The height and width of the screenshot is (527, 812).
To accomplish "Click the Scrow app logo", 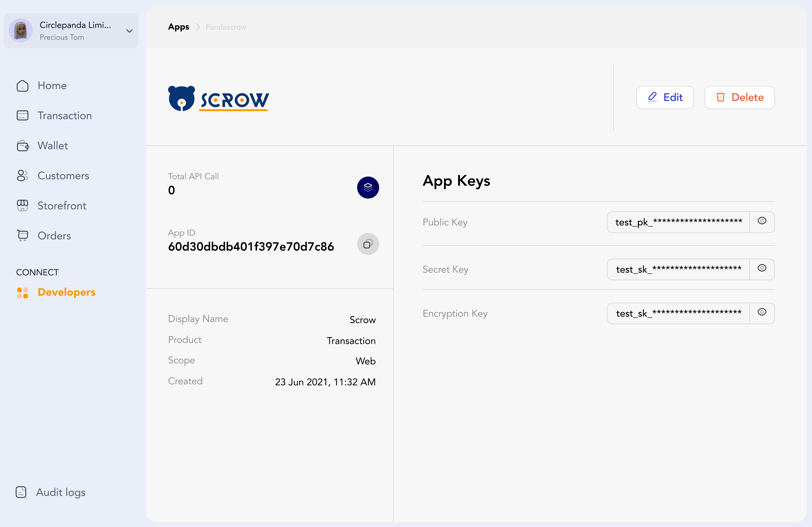I will coord(218,99).
